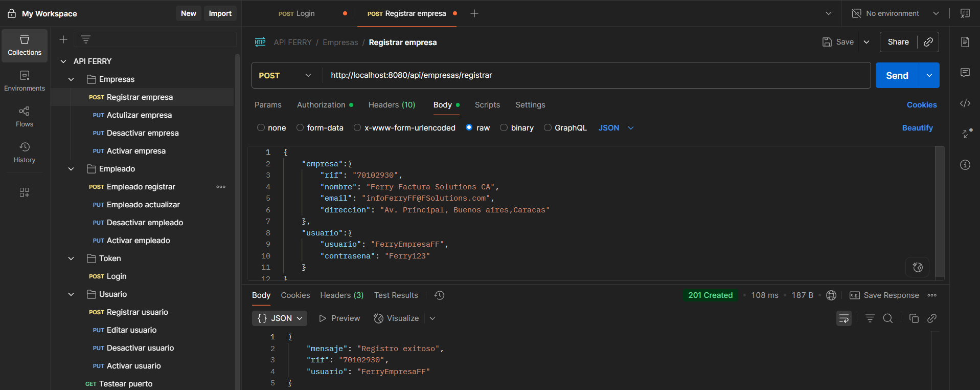980x390 pixels.
Task: Open the request Settings tab
Action: point(530,105)
